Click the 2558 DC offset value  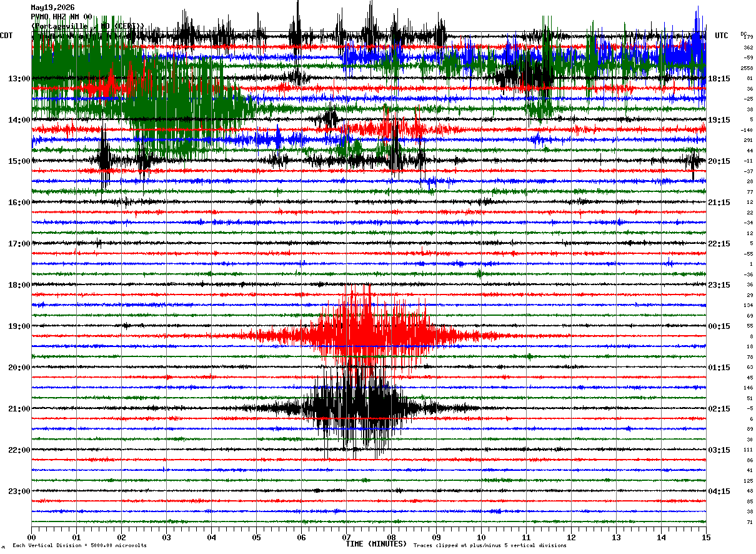click(x=747, y=68)
